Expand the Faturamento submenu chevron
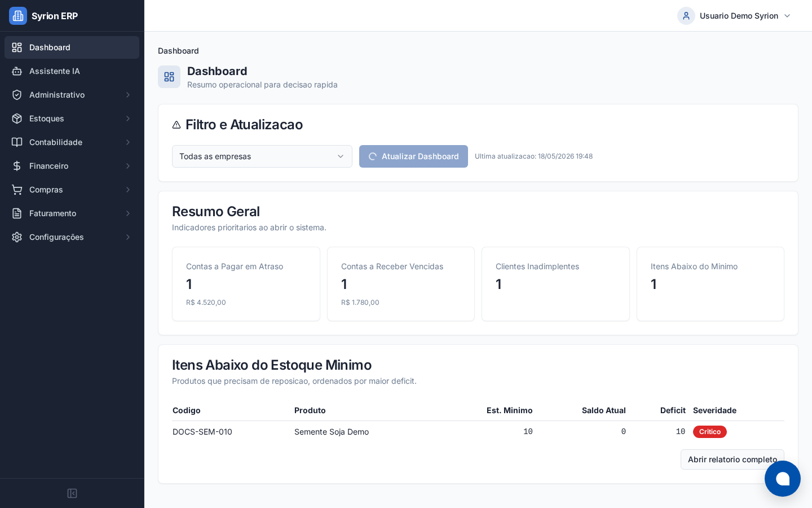The height and width of the screenshot is (508, 812). (x=128, y=213)
